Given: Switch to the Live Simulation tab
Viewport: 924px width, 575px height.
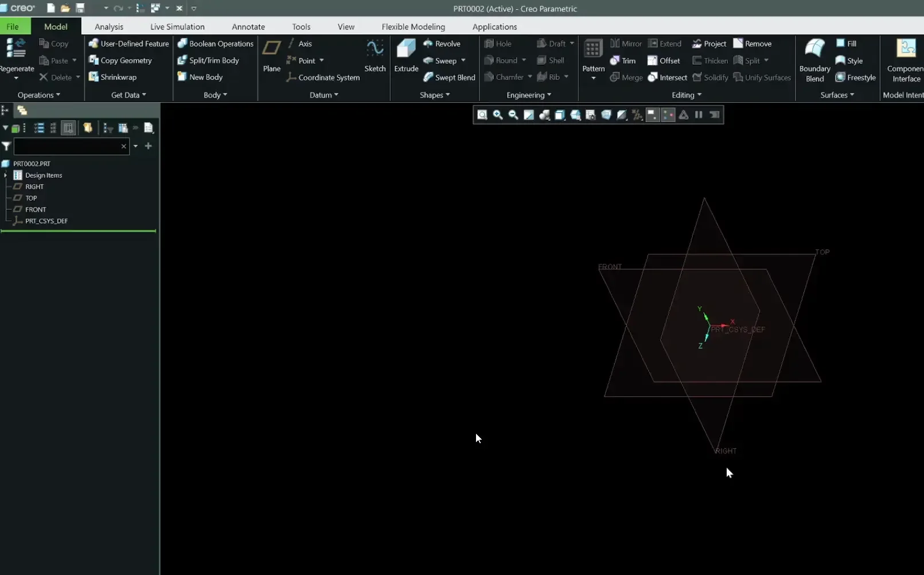Looking at the screenshot, I should (177, 26).
